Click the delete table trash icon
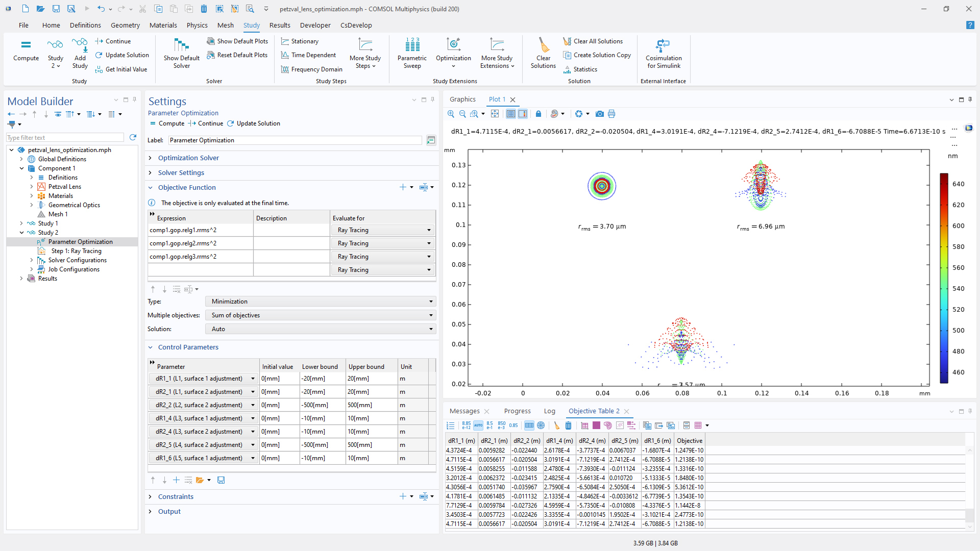980x551 pixels. click(568, 425)
